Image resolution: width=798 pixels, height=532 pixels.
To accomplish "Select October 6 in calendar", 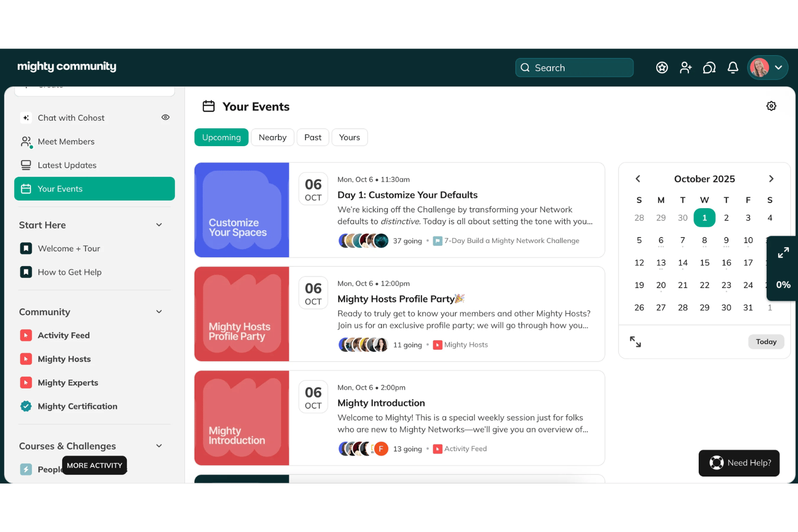I will pyautogui.click(x=661, y=240).
